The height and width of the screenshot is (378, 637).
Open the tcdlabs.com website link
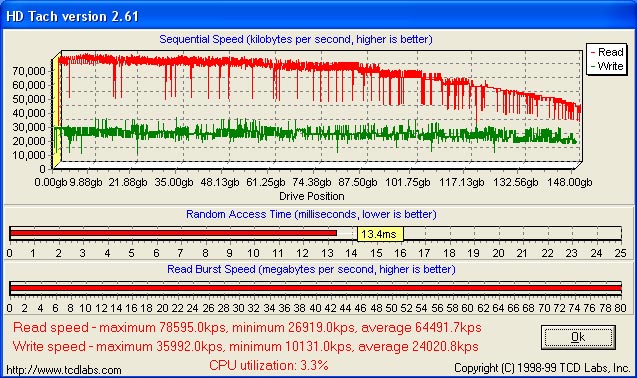(x=64, y=370)
